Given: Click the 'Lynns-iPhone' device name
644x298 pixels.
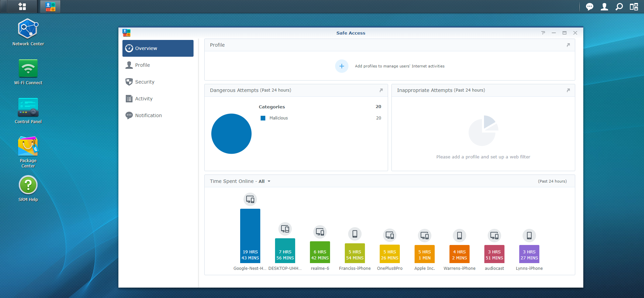Looking at the screenshot, I should coord(529,268).
